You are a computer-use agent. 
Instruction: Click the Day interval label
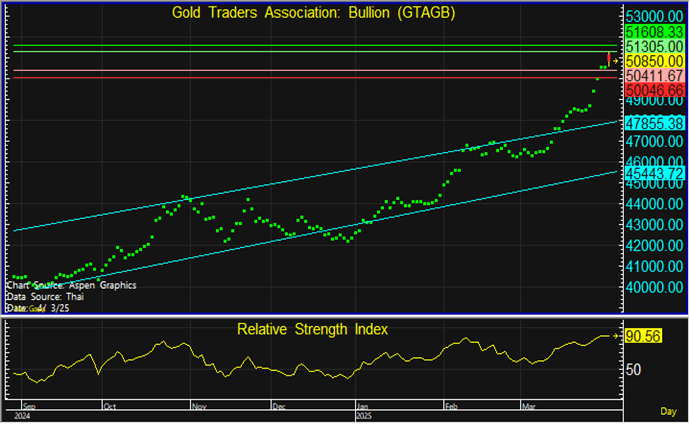pos(667,411)
